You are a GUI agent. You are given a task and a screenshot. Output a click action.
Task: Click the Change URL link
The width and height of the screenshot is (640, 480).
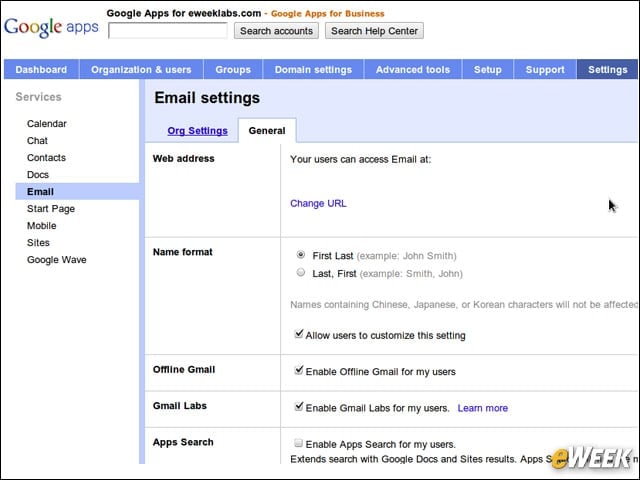pos(318,203)
